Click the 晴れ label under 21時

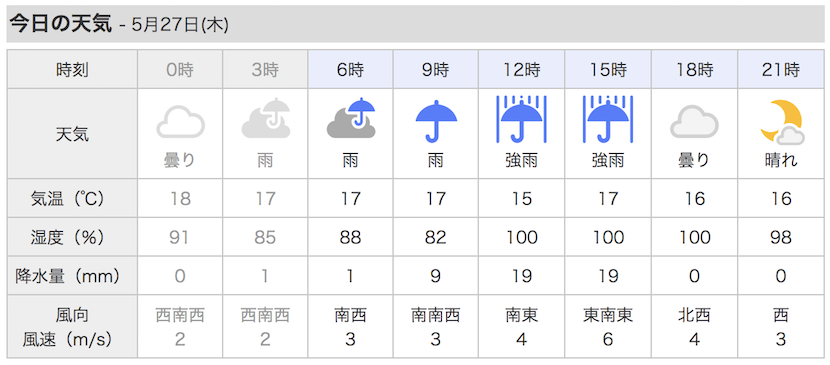click(x=781, y=160)
